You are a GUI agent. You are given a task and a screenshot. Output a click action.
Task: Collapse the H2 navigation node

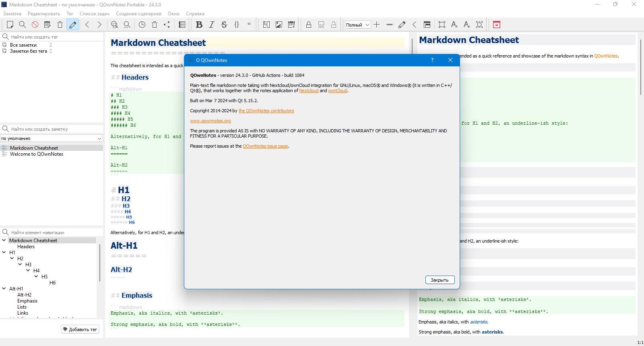click(12, 258)
